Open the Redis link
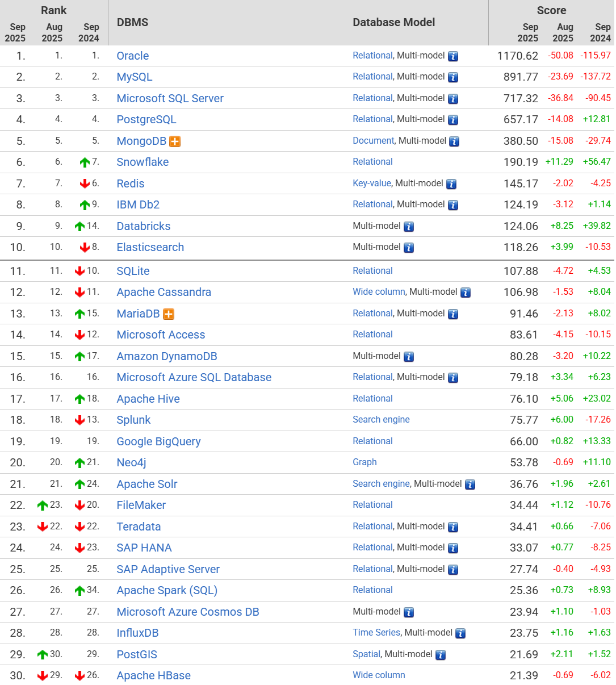616x685 pixels. coord(131,183)
